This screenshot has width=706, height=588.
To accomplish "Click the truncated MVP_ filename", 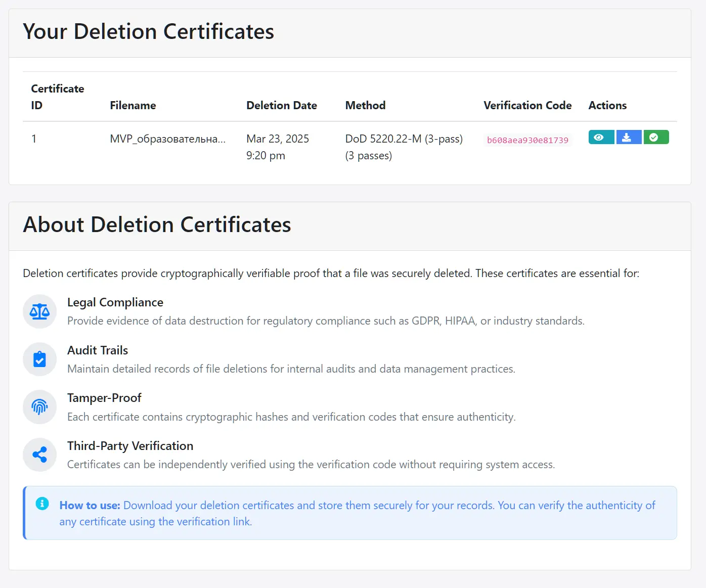I will point(167,139).
